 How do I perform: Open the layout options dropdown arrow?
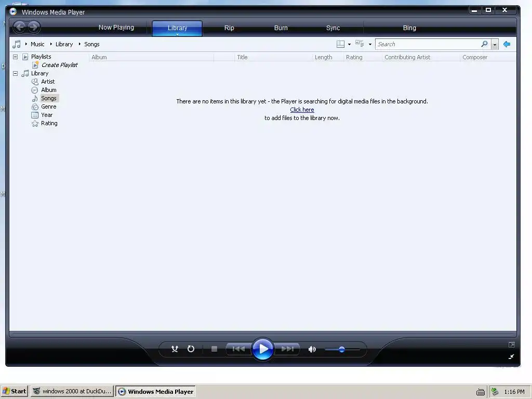coord(350,45)
